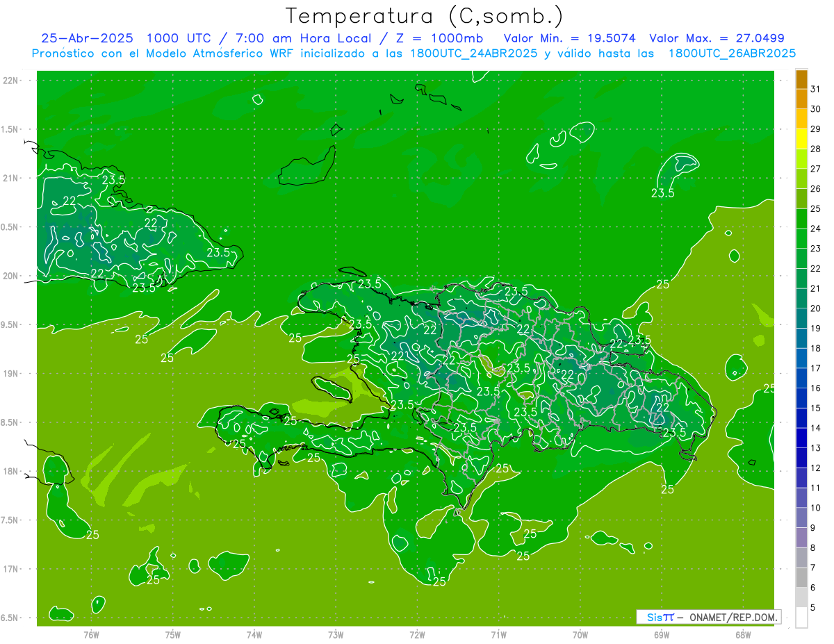The height and width of the screenshot is (644, 834).
Task: Click the deep blue band between 13 and 14
Action: 801,438
